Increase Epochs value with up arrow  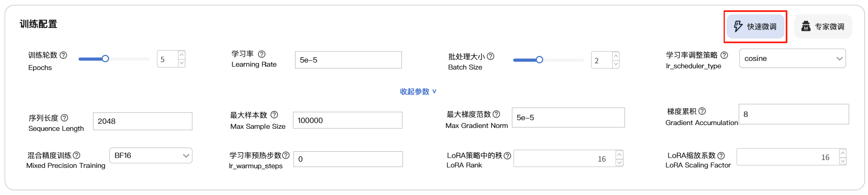[181, 55]
